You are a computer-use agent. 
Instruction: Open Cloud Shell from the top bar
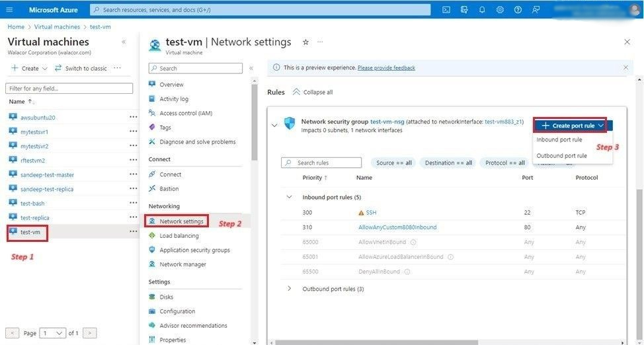pos(446,10)
